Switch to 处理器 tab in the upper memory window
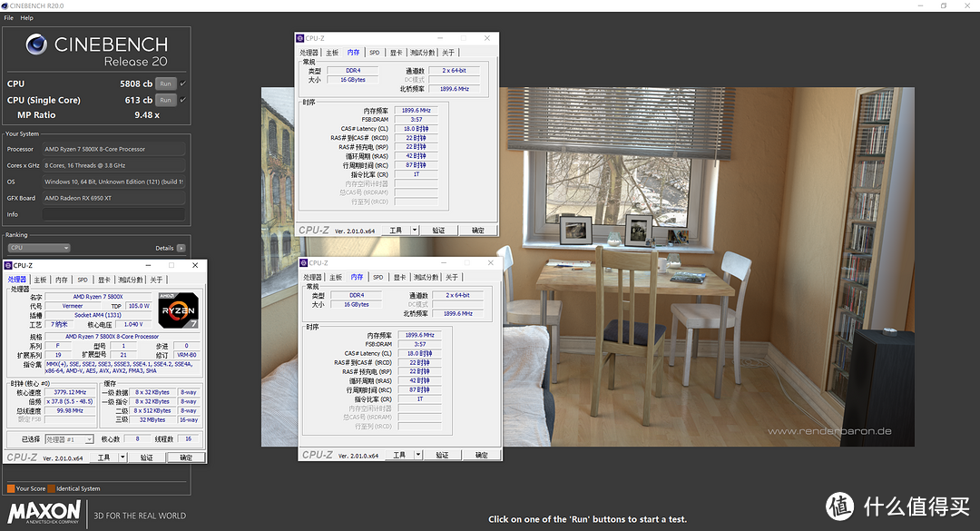Image resolution: width=980 pixels, height=531 pixels. pyautogui.click(x=309, y=53)
